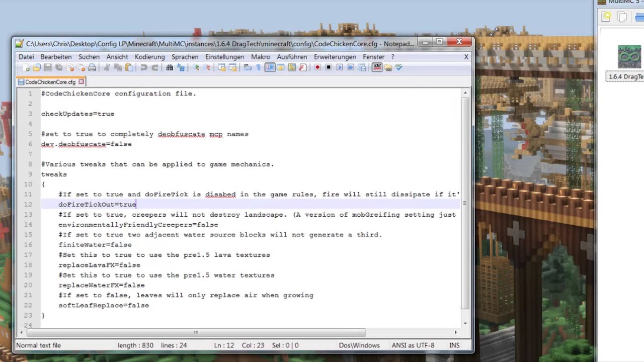Click the spell check checkmark icon

399,67
